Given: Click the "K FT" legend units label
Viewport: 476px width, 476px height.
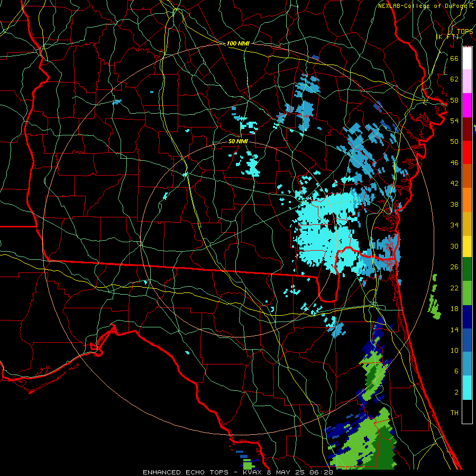Looking at the screenshot, I should pos(447,36).
